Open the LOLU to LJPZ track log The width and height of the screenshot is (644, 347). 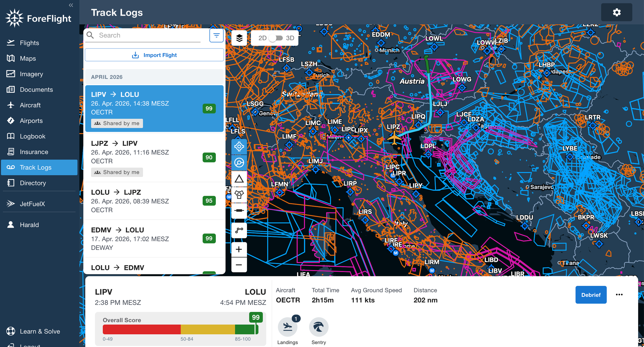click(154, 201)
